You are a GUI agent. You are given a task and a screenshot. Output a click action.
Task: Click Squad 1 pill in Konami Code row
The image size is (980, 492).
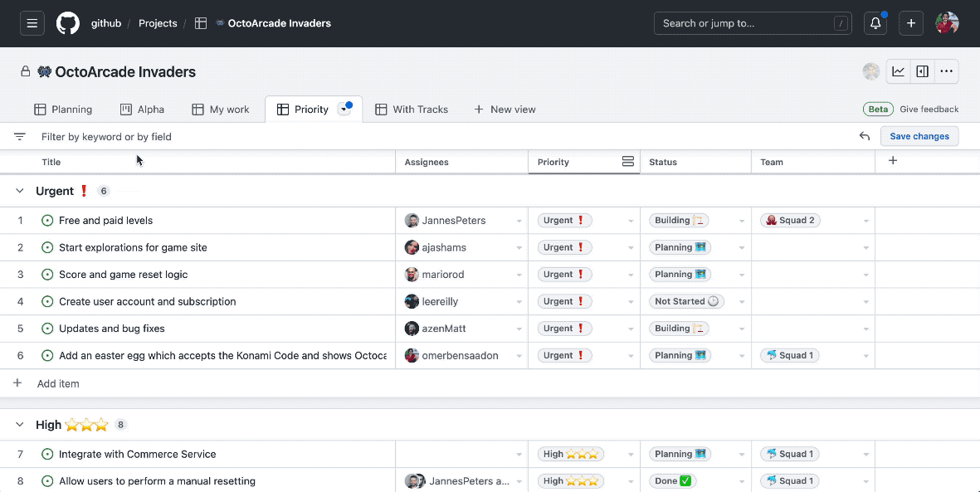[790, 355]
